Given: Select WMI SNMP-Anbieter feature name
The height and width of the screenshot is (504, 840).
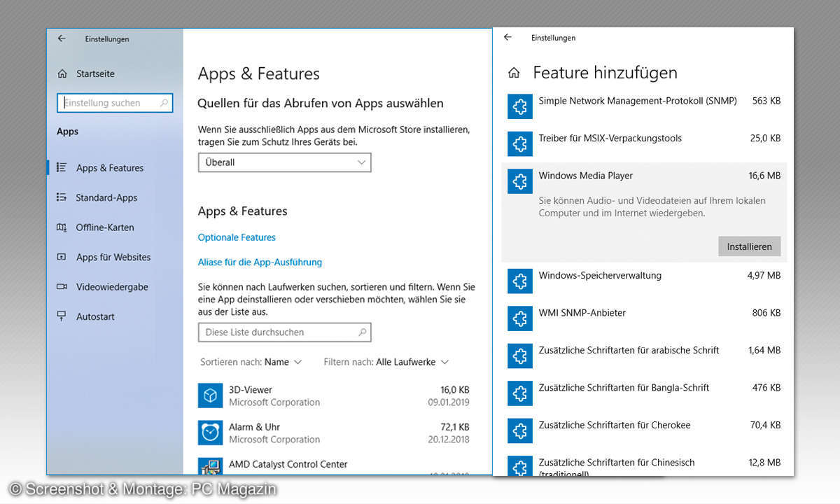Looking at the screenshot, I should pyautogui.click(x=582, y=313).
